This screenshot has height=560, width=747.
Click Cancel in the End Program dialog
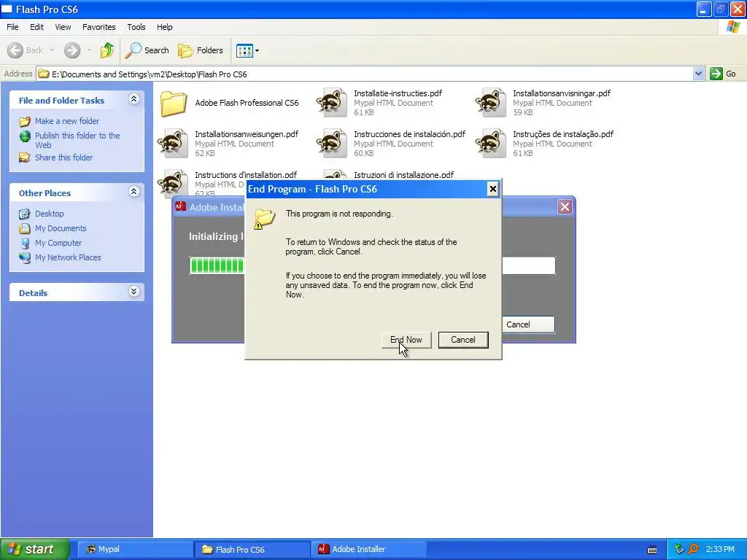tap(463, 340)
